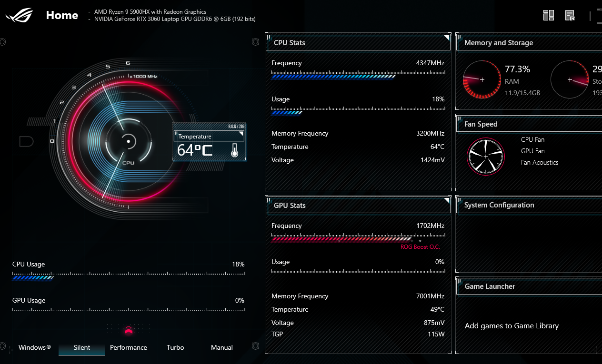This screenshot has width=602, height=364.
Task: Grab the drag handle on Game Launcher panel
Action: pyautogui.click(x=459, y=281)
